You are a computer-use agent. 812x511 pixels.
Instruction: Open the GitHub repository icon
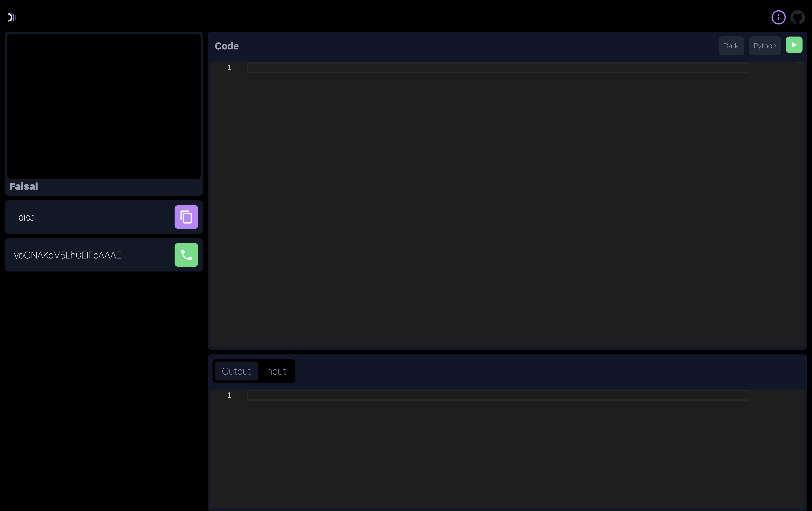(x=798, y=17)
